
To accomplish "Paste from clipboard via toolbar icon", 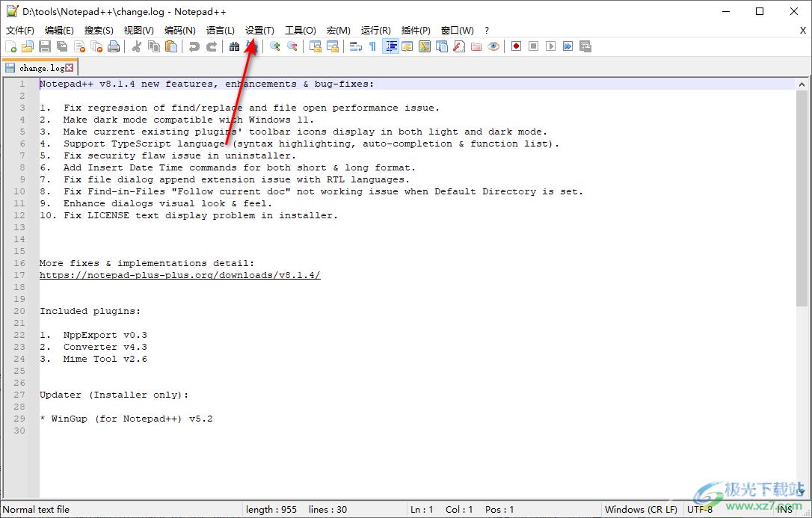I will (x=171, y=46).
